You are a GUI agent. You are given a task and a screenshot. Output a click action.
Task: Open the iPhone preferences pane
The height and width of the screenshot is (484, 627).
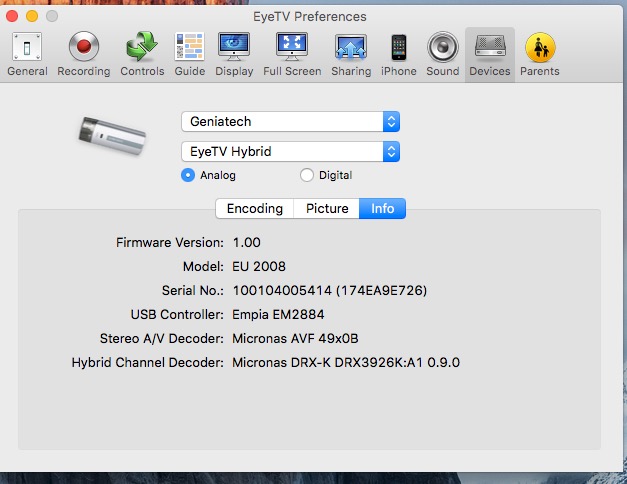[x=398, y=54]
